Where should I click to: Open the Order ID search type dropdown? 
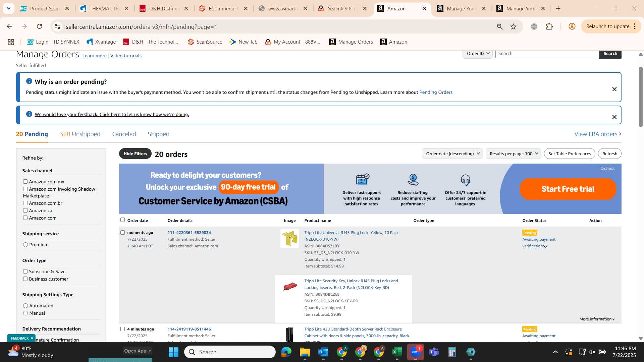pyautogui.click(x=478, y=54)
